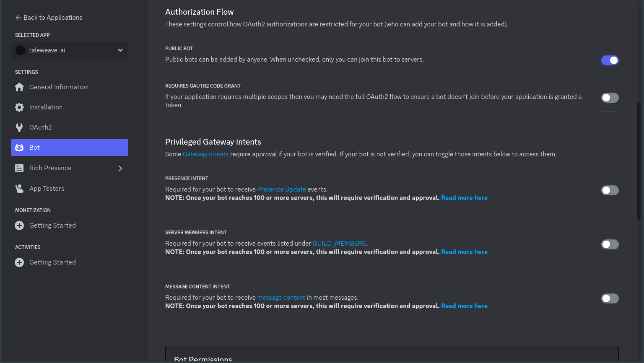This screenshot has width=644, height=363.
Task: Click the Bot robot icon
Action: (19, 148)
